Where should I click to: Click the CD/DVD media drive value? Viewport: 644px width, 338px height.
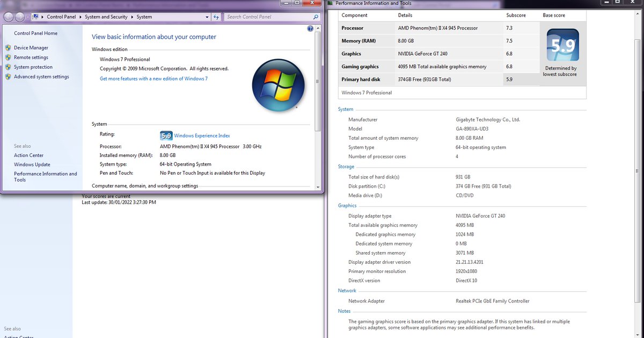pos(465,196)
